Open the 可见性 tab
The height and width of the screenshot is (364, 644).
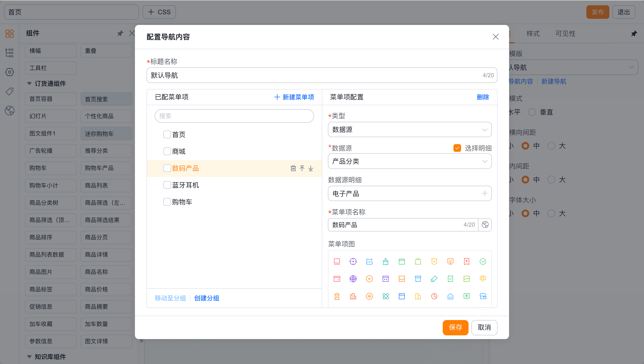(565, 33)
